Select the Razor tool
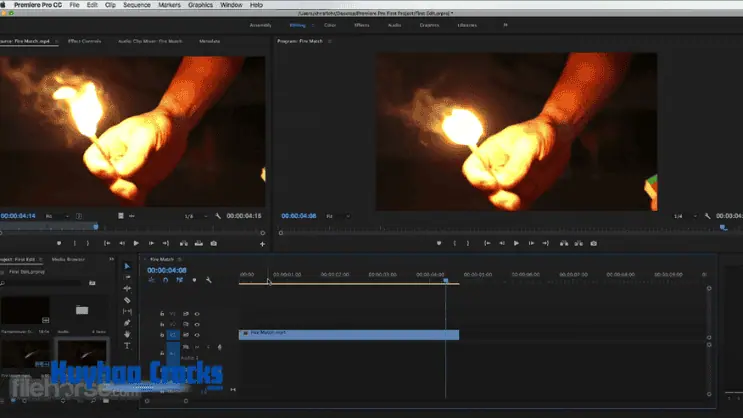Image resolution: width=743 pixels, height=418 pixels. point(127,300)
